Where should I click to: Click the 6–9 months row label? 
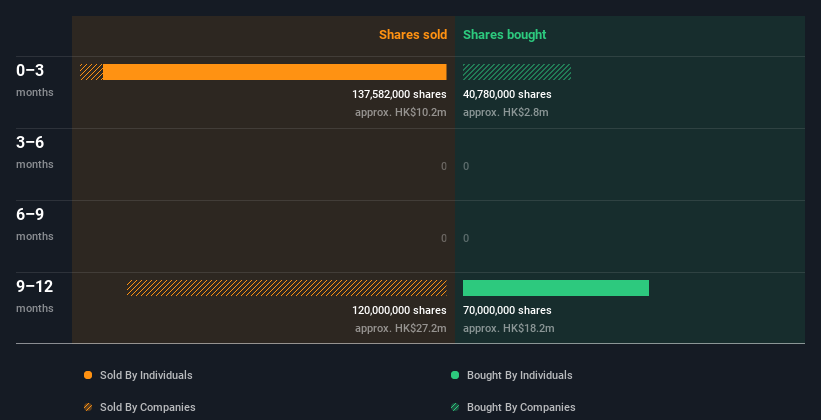click(x=35, y=224)
